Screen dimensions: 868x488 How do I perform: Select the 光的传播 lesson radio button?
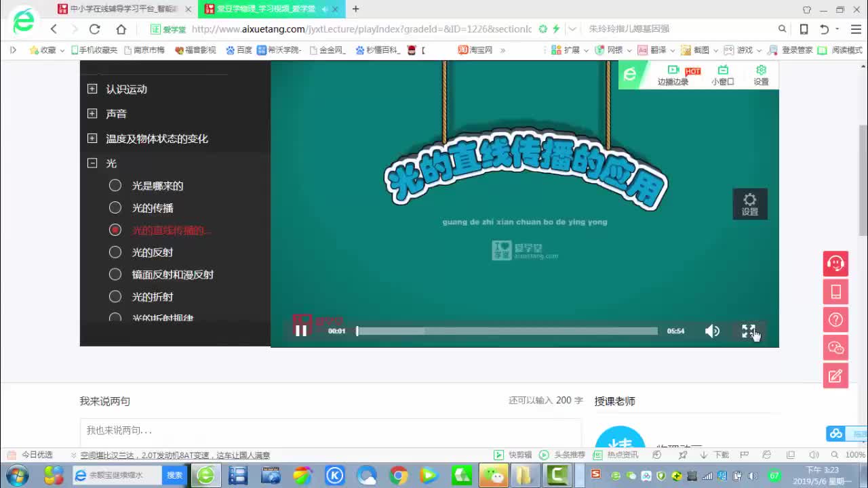click(x=115, y=207)
